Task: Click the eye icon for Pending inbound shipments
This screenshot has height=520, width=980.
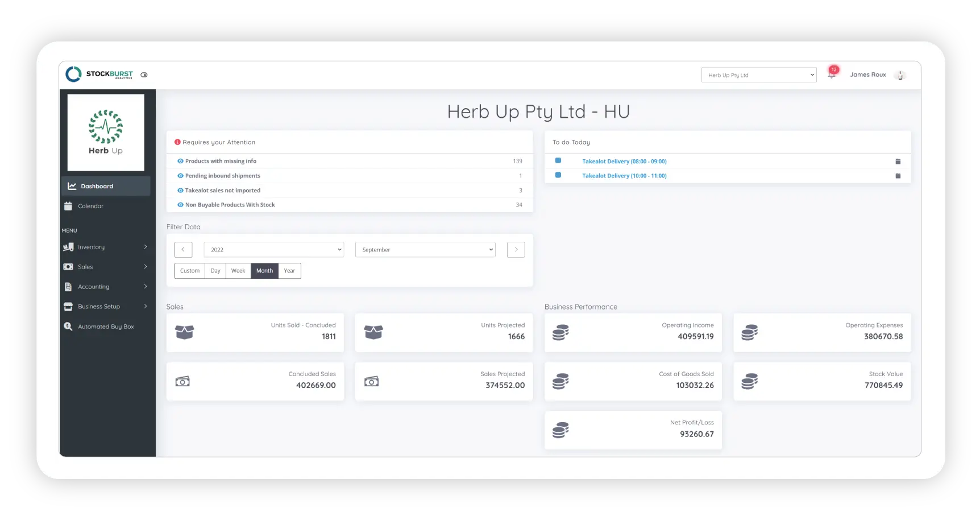Action: tap(180, 176)
